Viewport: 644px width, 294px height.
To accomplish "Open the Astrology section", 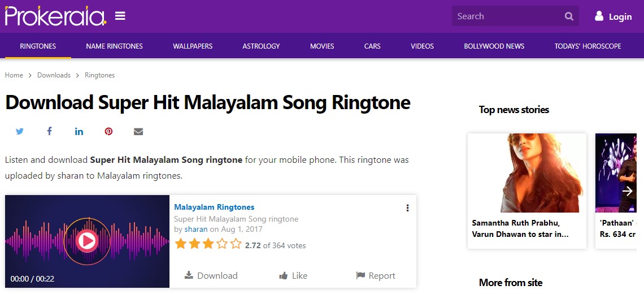I will point(261,46).
